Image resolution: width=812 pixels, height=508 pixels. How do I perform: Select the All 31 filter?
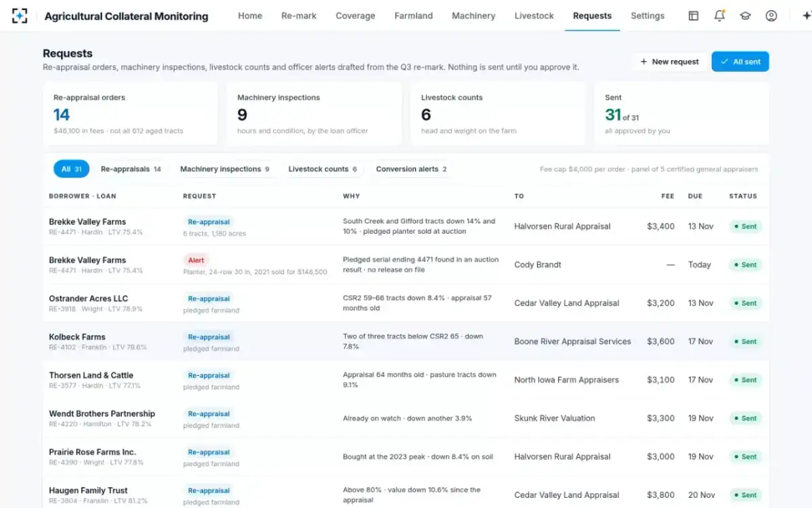point(72,169)
